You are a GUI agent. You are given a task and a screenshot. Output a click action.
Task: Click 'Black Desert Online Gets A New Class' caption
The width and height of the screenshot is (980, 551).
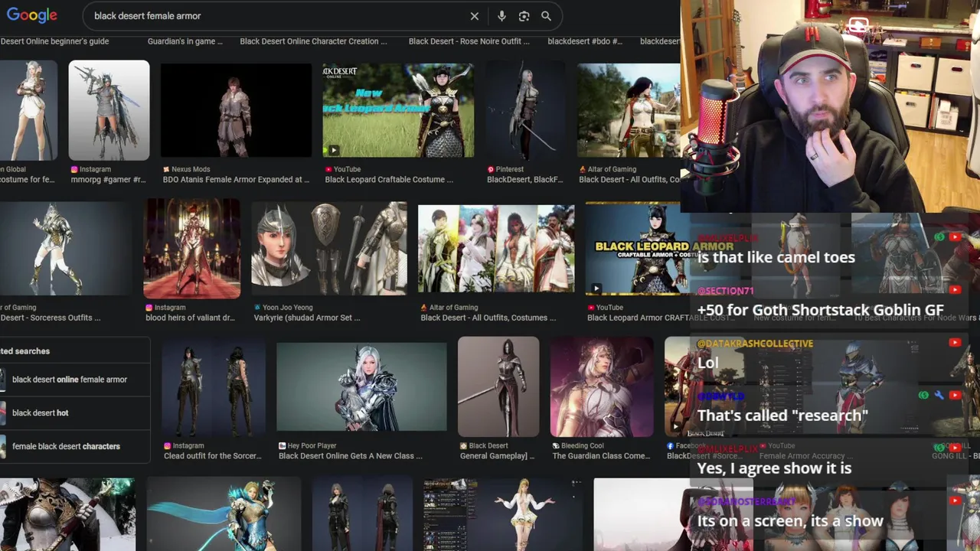click(x=351, y=456)
